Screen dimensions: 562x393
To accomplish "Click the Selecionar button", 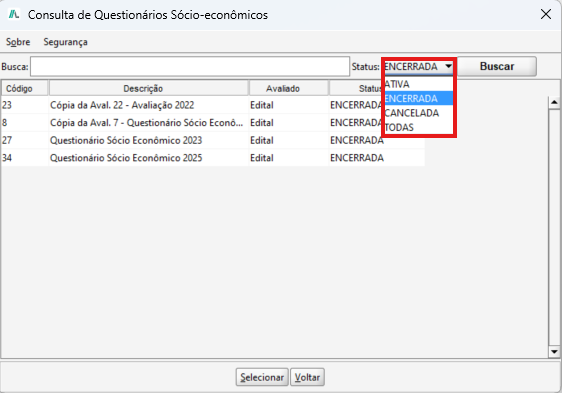I will pos(262,377).
